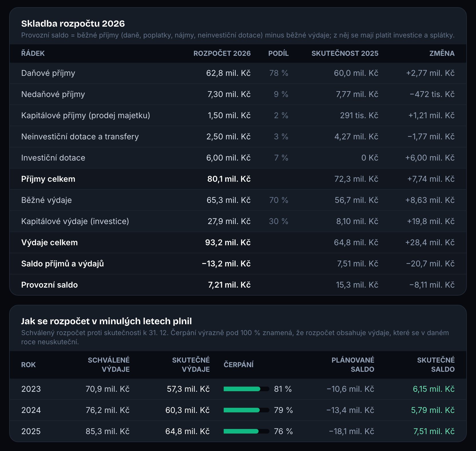This screenshot has width=476, height=451.
Task: Select the Provozní saldo row label
Action: (x=49, y=285)
